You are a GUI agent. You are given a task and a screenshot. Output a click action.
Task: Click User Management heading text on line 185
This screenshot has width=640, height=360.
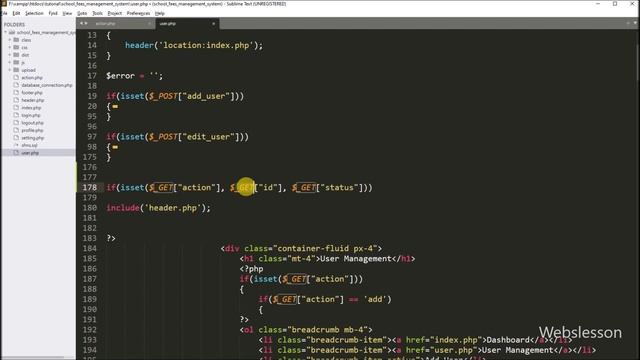pyautogui.click(x=356, y=259)
